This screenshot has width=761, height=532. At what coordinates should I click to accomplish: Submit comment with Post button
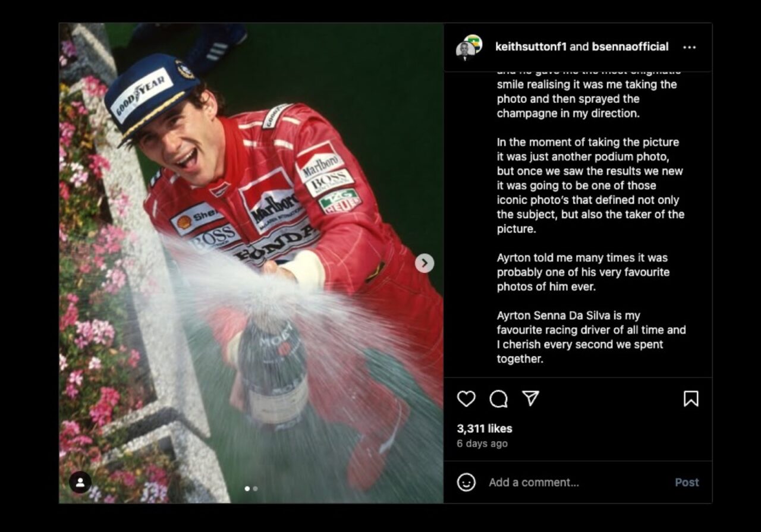pos(687,482)
